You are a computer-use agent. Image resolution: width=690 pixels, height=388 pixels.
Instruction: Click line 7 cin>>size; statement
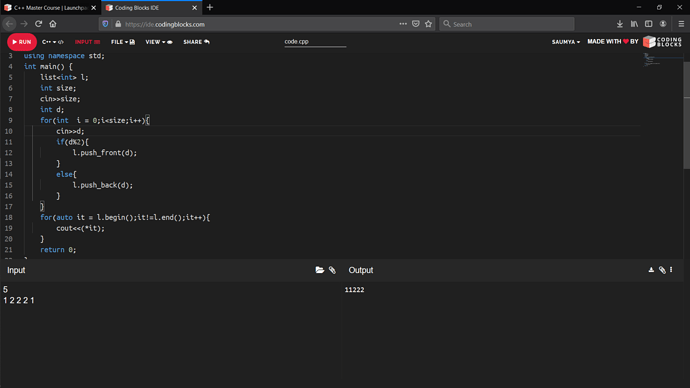pos(60,99)
